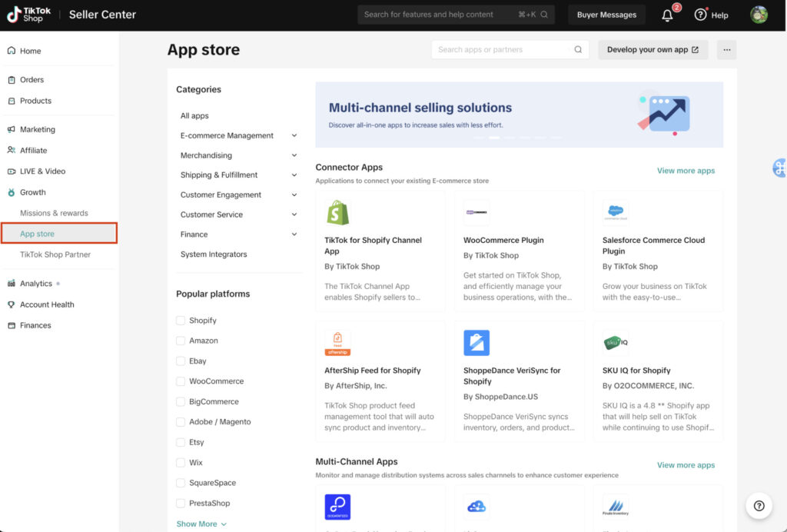Click the Affiliate people icon
Image resolution: width=787 pixels, height=532 pixels.
[x=11, y=150]
